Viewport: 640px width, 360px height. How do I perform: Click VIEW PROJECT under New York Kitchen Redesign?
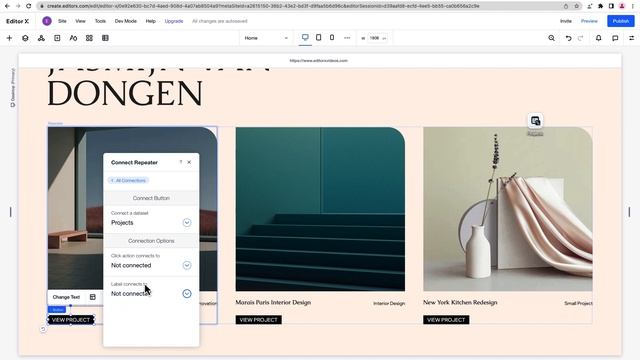[x=446, y=320]
